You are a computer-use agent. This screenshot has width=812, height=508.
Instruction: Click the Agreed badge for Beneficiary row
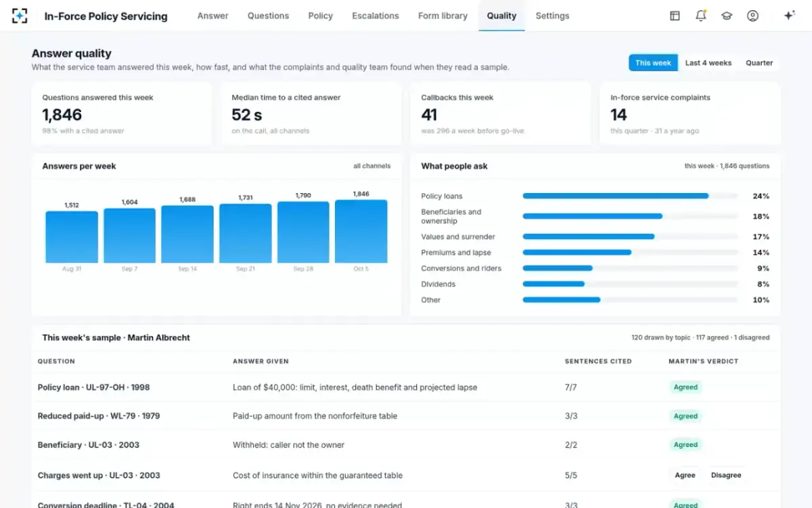(685, 445)
